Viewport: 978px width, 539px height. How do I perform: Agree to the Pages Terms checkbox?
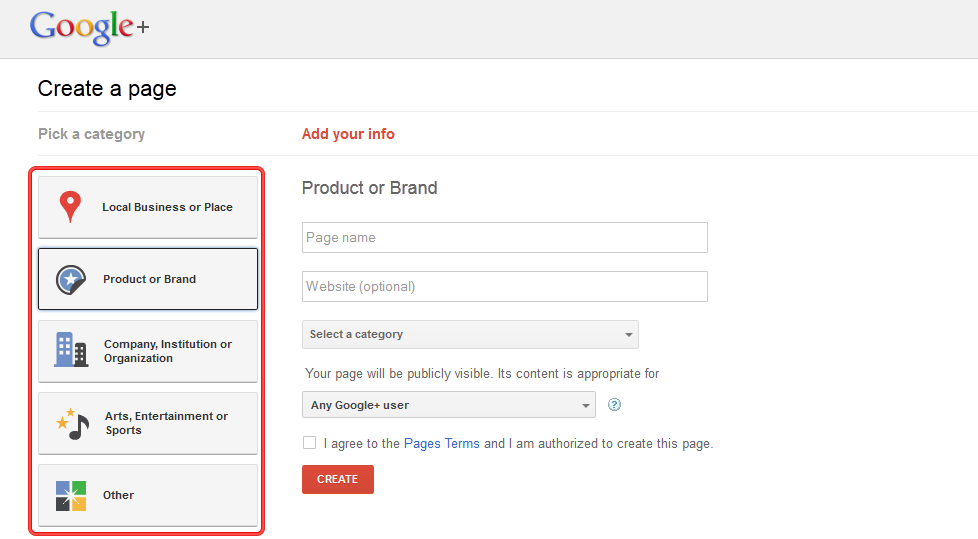click(310, 443)
